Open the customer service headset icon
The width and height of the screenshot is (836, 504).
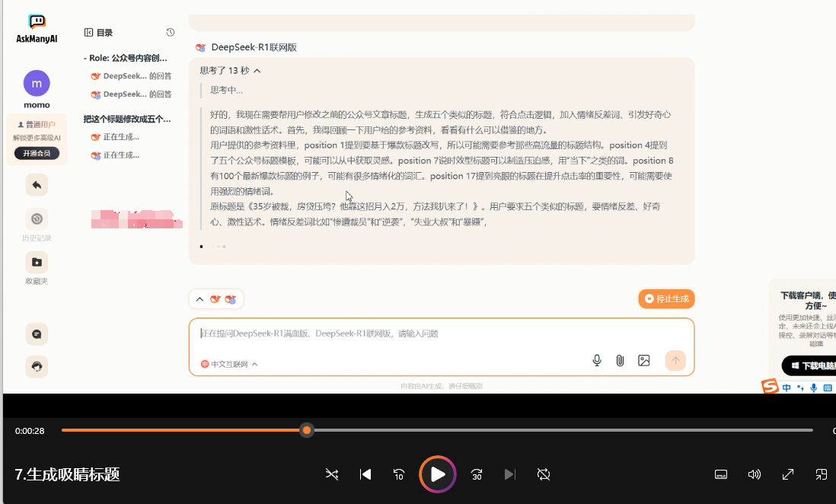tap(37, 366)
